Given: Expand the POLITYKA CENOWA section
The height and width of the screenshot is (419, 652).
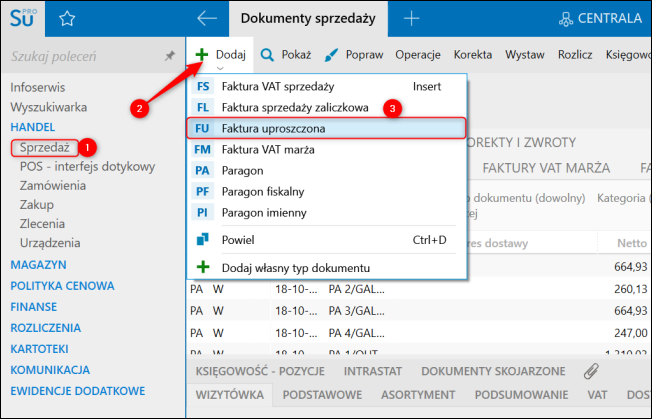Looking at the screenshot, I should click(x=62, y=286).
